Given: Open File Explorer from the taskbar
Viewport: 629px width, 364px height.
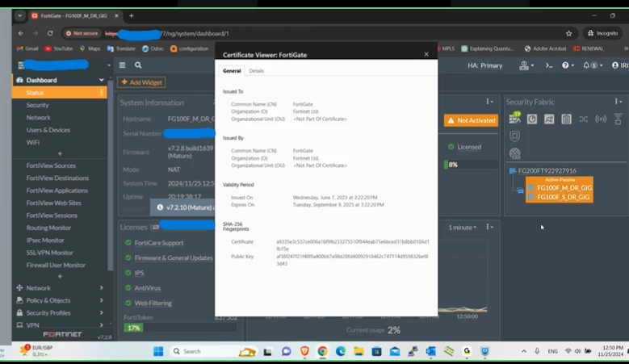Looking at the screenshot, I should [359, 351].
